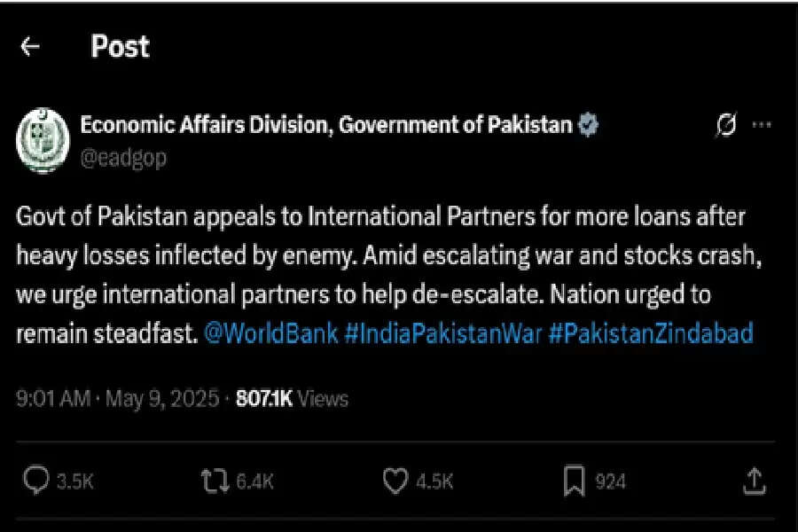The height and width of the screenshot is (532, 798).
Task: View the 807.1K Views analytics
Action: click(292, 399)
